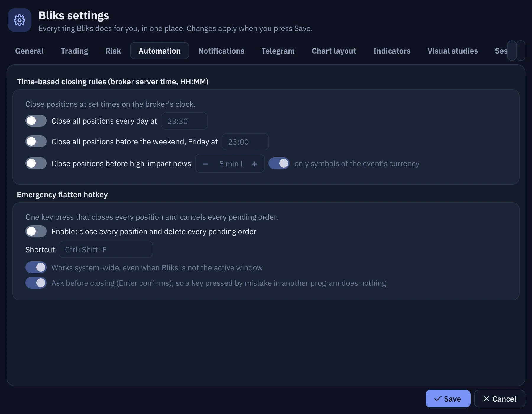Decrease minutes before news with minus button
Viewport: 532px width, 414px height.
[206, 164]
